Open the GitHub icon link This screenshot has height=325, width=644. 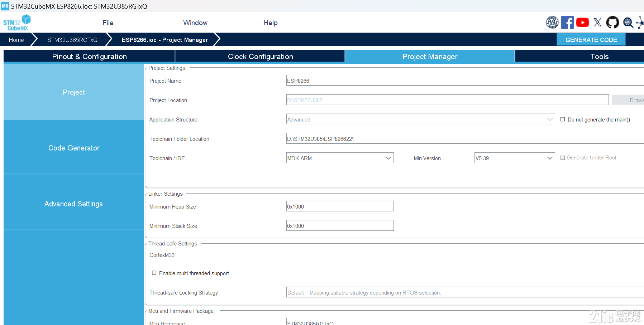[x=612, y=23]
